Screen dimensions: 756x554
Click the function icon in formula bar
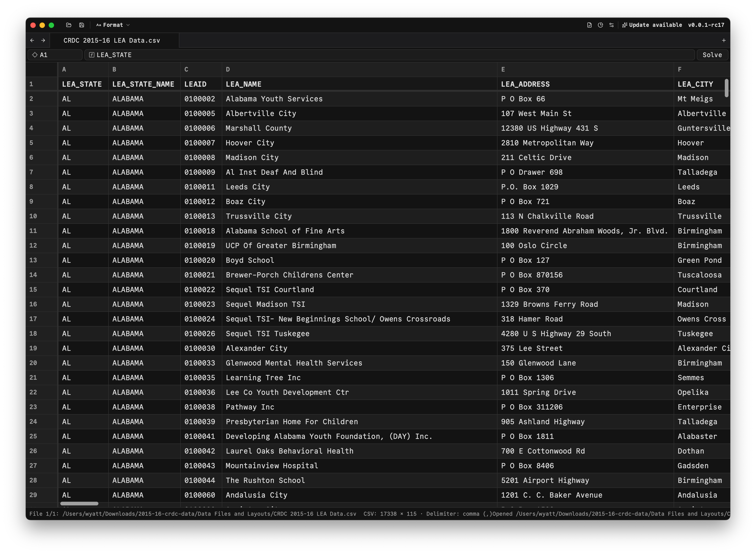[92, 55]
